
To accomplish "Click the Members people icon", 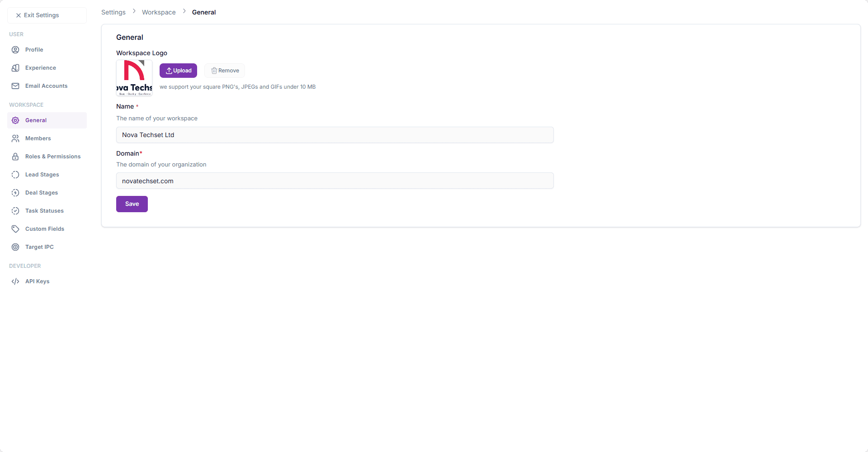I will coord(15,138).
